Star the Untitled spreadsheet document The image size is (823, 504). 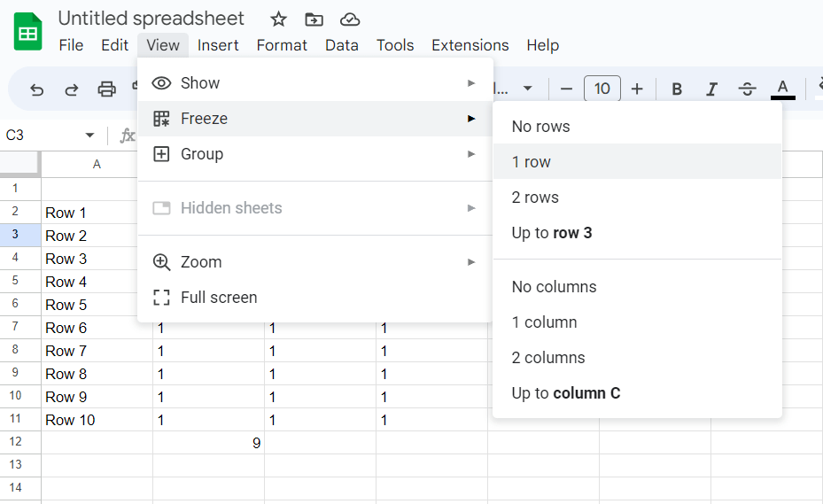coord(278,19)
